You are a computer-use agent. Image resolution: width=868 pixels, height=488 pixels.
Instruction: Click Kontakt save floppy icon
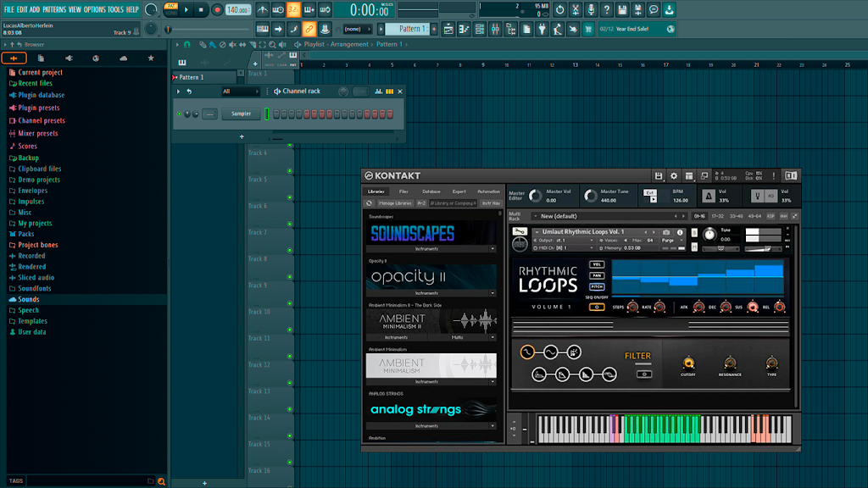[x=658, y=176]
